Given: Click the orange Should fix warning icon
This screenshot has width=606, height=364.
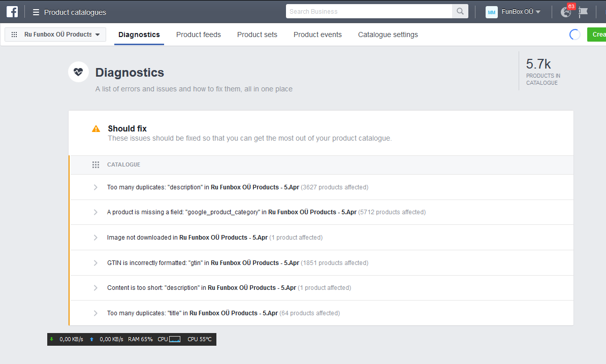Looking at the screenshot, I should [96, 129].
